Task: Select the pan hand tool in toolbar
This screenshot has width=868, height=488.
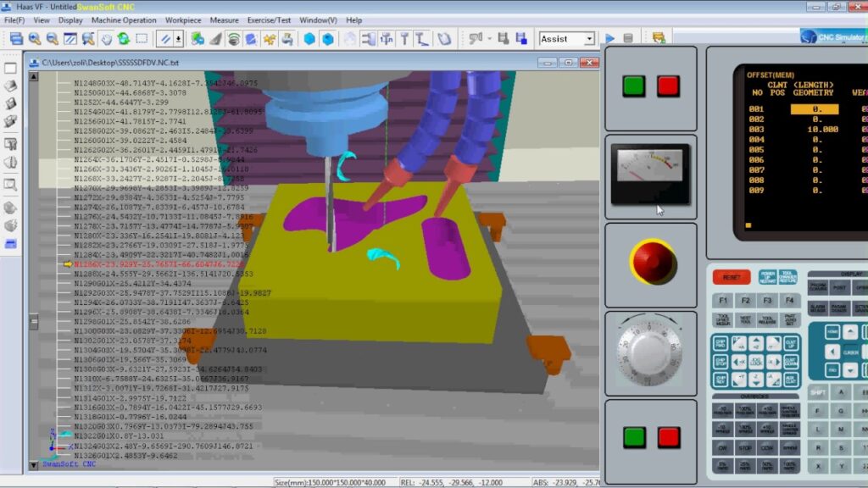Action: click(106, 39)
